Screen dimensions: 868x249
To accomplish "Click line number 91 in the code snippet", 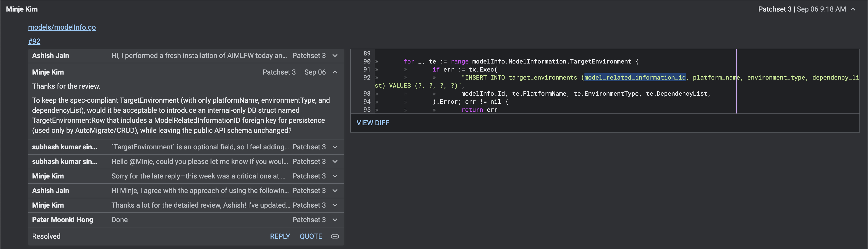I will (367, 70).
